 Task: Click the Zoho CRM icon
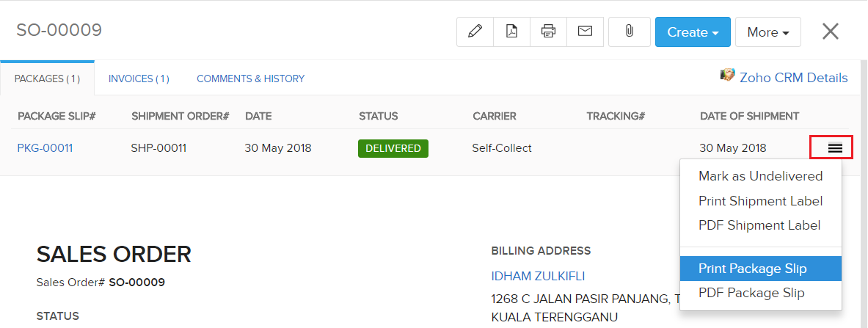coord(728,76)
